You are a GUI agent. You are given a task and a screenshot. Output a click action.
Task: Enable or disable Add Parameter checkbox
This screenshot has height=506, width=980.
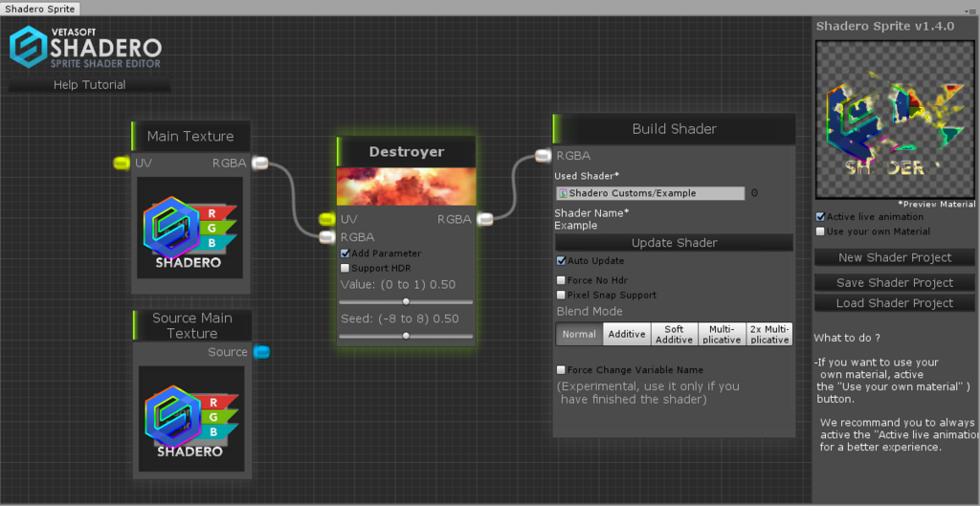pos(345,253)
